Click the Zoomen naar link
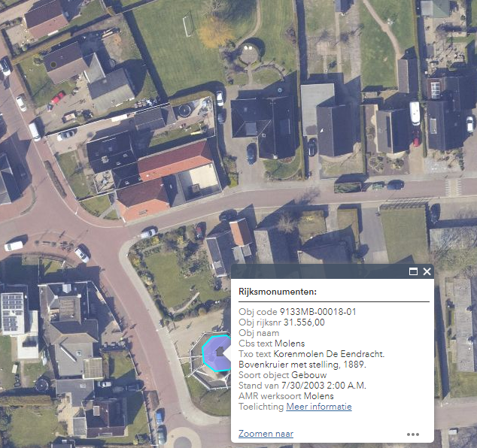This screenshot has width=477, height=448. coord(266,434)
